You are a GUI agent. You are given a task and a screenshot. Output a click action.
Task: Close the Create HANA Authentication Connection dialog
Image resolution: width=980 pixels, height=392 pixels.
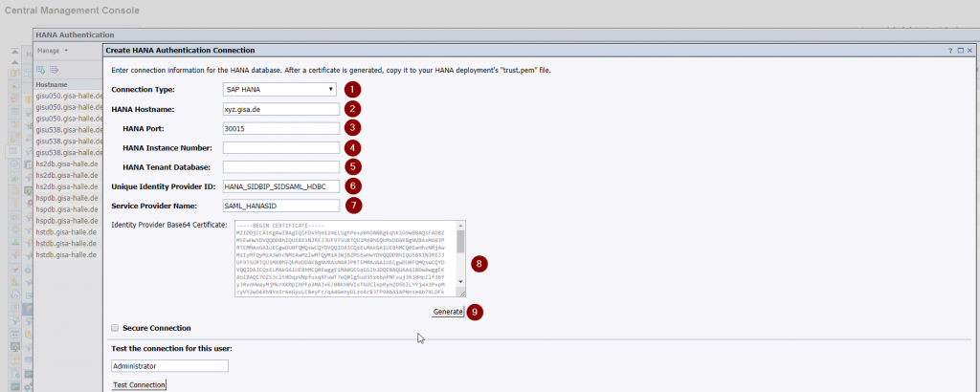pos(969,50)
